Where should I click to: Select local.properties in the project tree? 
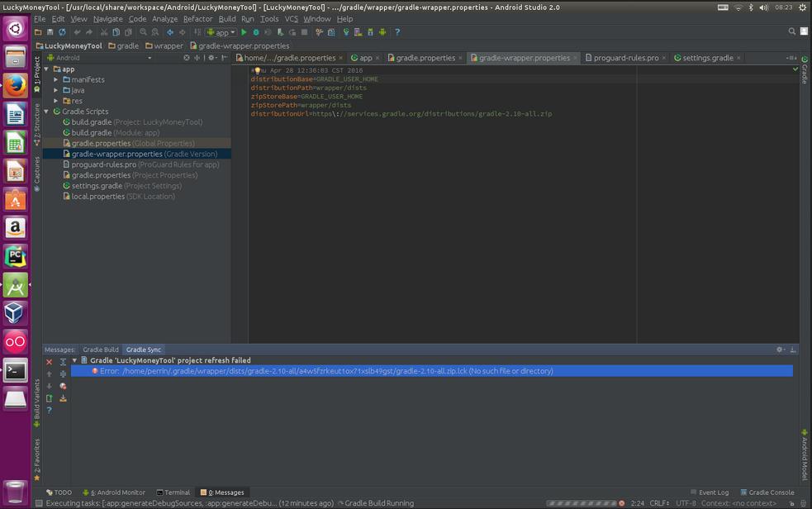click(x=119, y=197)
